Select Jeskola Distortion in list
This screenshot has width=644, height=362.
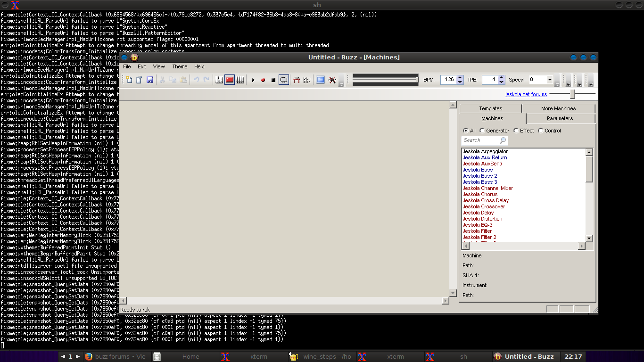(x=482, y=219)
